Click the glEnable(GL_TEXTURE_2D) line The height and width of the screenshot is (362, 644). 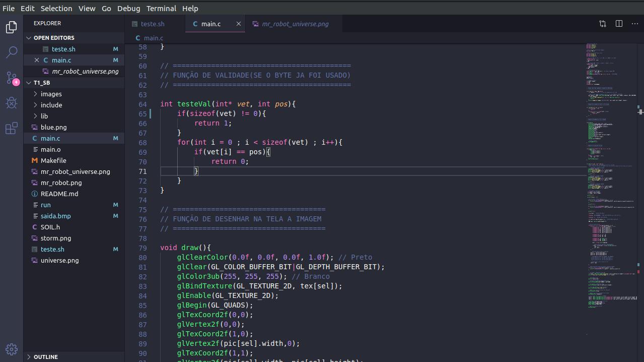(x=228, y=295)
